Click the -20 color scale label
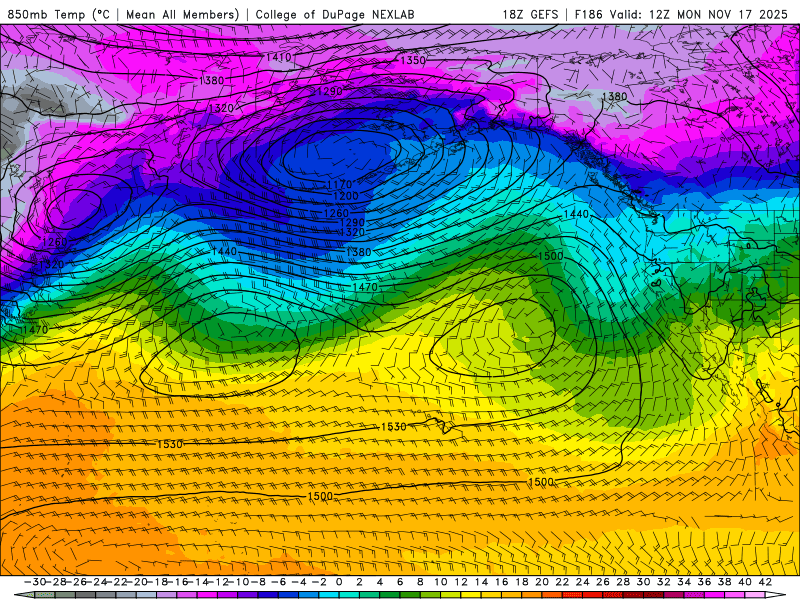This screenshot has height=600, width=800. click(x=138, y=582)
